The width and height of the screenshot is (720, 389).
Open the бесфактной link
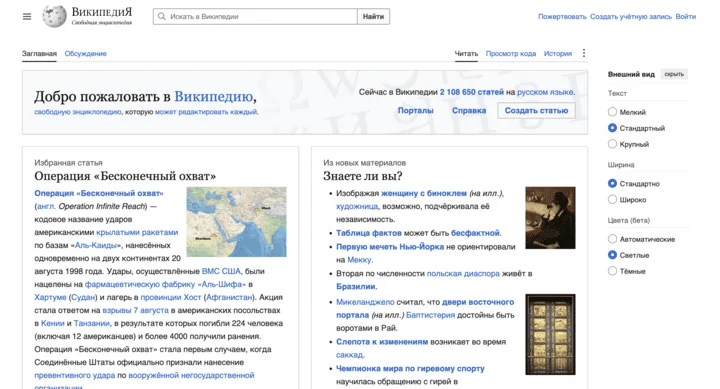point(476,233)
